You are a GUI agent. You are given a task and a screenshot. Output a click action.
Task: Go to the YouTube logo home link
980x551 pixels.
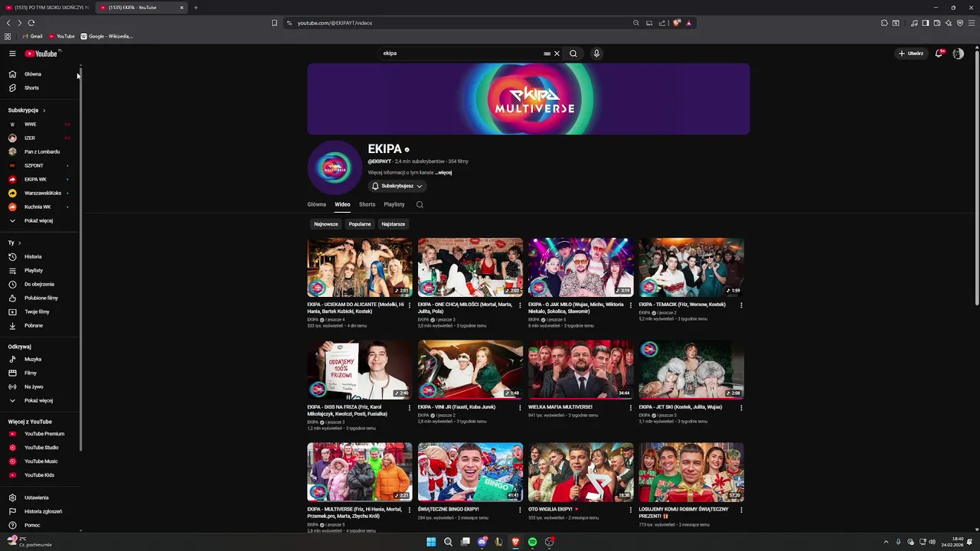(x=41, y=54)
